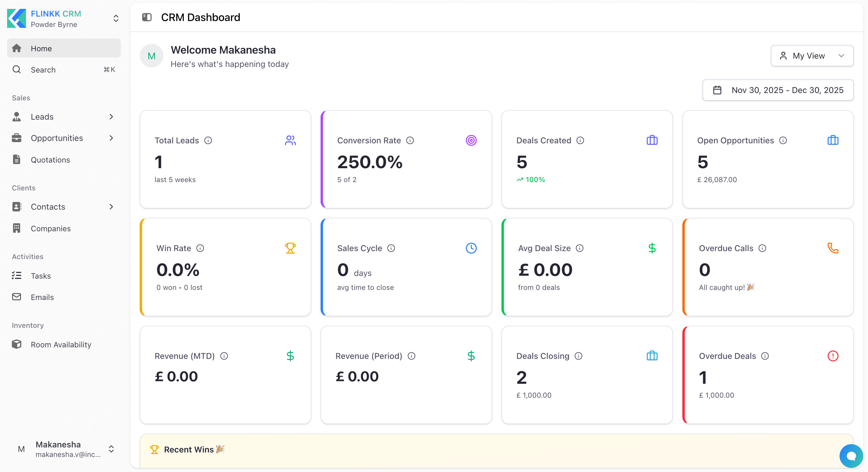The height and width of the screenshot is (472, 868).
Task: Click the Contacts address book icon
Action: pyautogui.click(x=17, y=207)
